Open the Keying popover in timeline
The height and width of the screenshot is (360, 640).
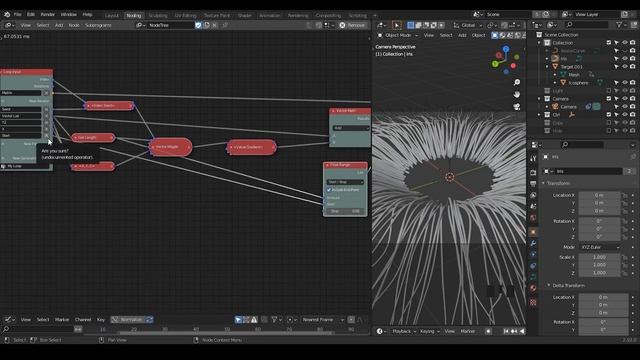click(x=430, y=331)
